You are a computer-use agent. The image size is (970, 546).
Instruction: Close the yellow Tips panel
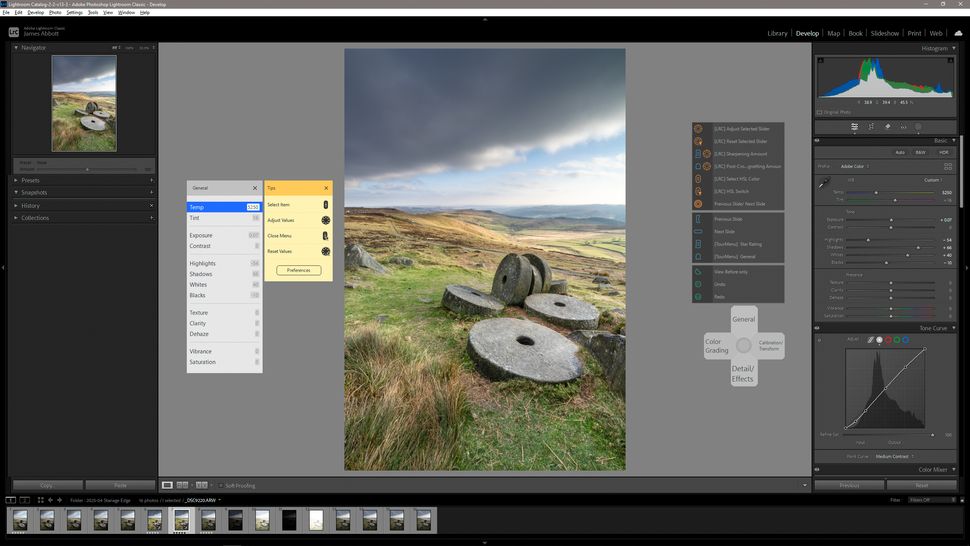click(325, 188)
